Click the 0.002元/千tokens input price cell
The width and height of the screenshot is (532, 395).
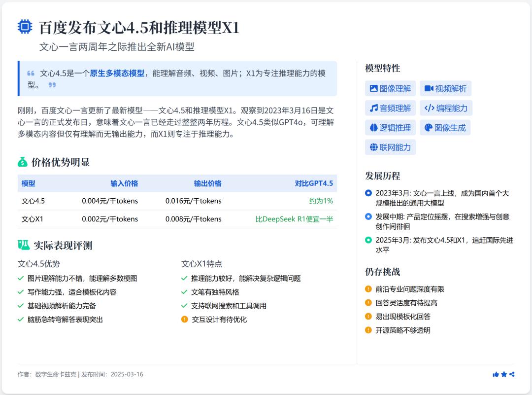(110, 219)
